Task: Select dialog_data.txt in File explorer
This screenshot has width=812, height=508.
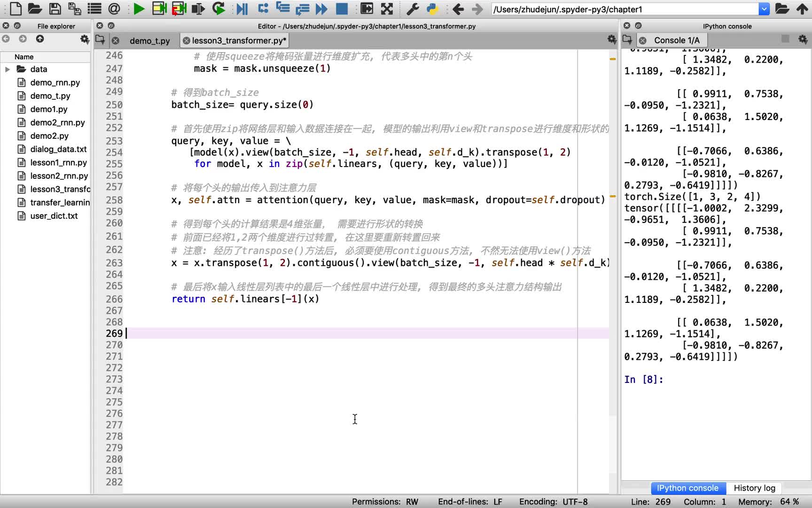Action: [x=58, y=149]
